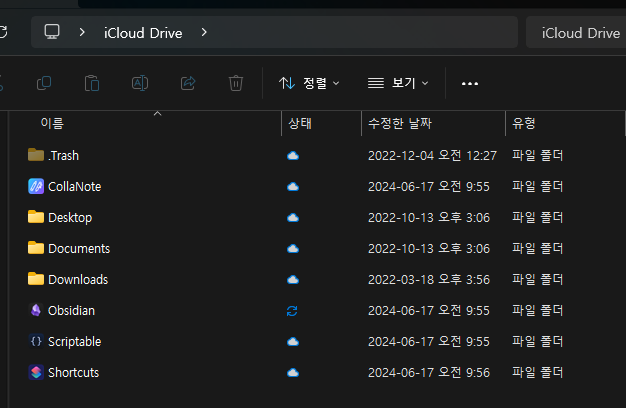
Task: Click the Scriptable row's modified date
Action: (x=429, y=342)
